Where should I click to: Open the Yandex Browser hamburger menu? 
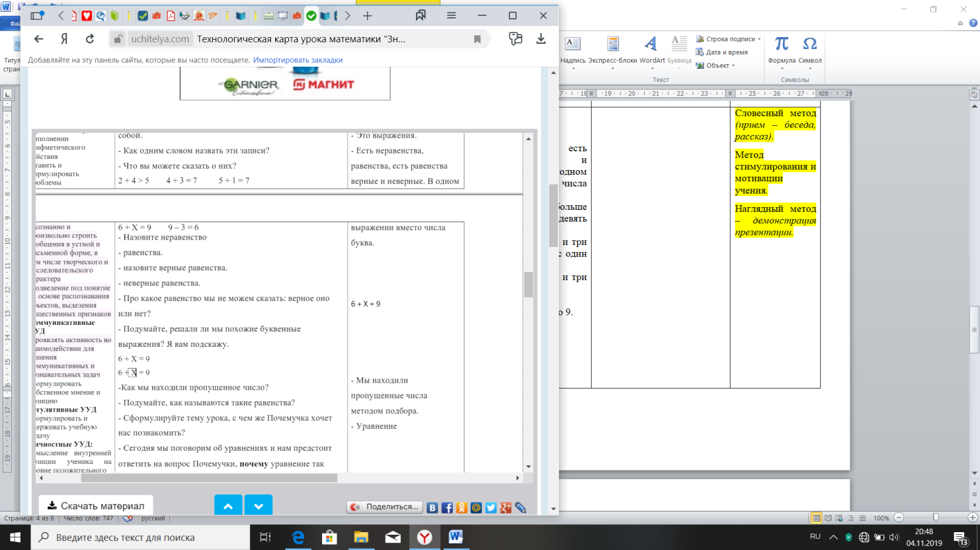(452, 16)
